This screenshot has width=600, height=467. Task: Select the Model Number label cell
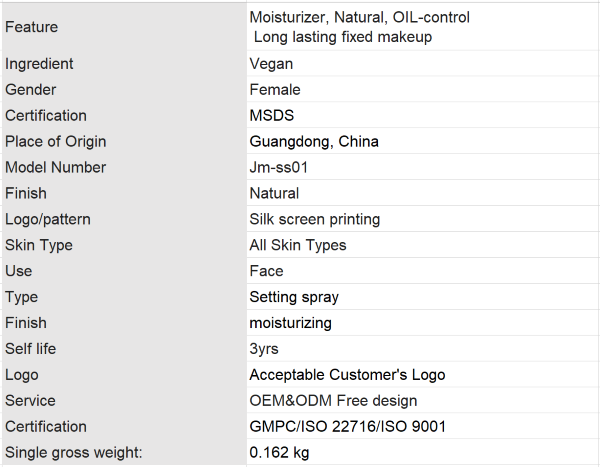[124, 167]
